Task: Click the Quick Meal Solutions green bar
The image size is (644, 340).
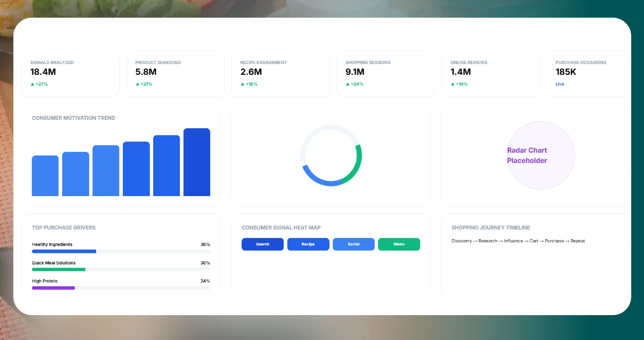Action: click(59, 270)
